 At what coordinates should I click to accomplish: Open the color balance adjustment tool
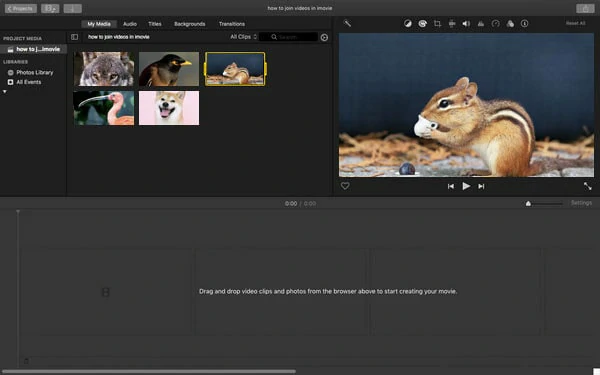[408, 24]
